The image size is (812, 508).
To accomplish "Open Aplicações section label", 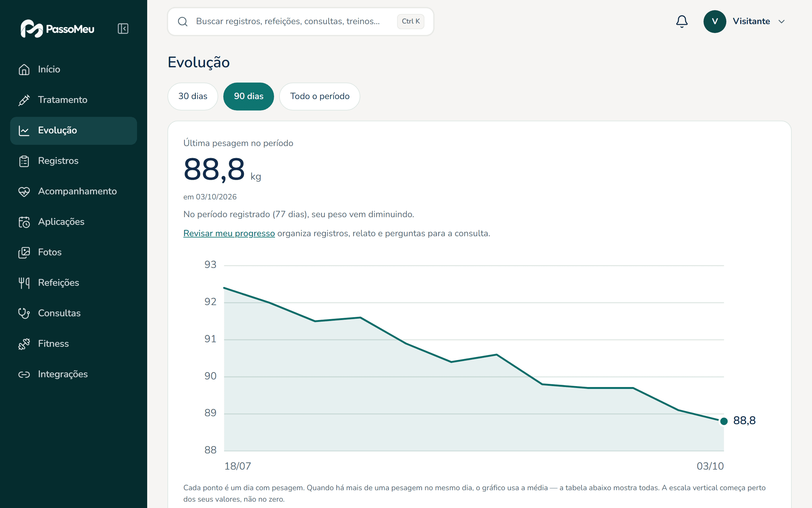I will point(62,222).
